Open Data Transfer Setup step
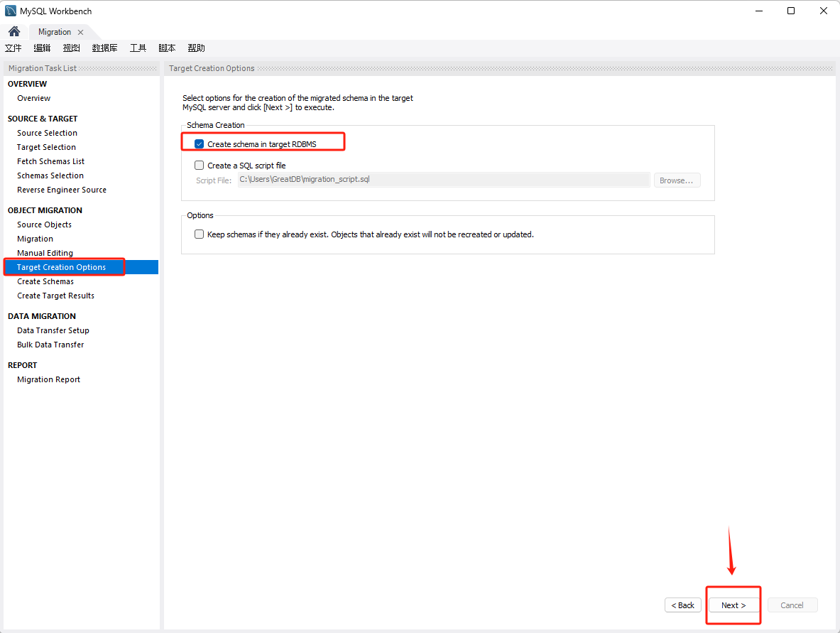Screen dimensions: 840x633 click(53, 330)
